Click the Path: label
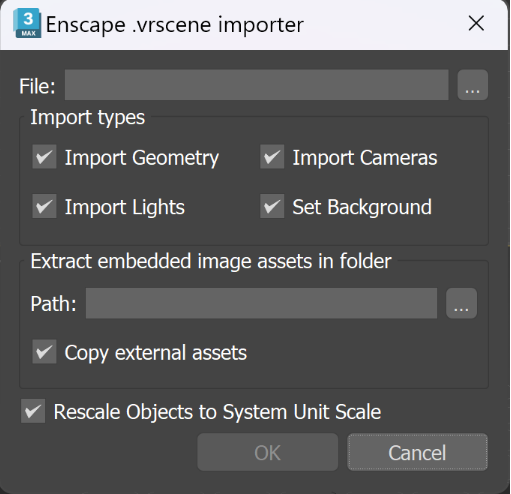Viewport: 511px width, 494px height. (x=53, y=304)
